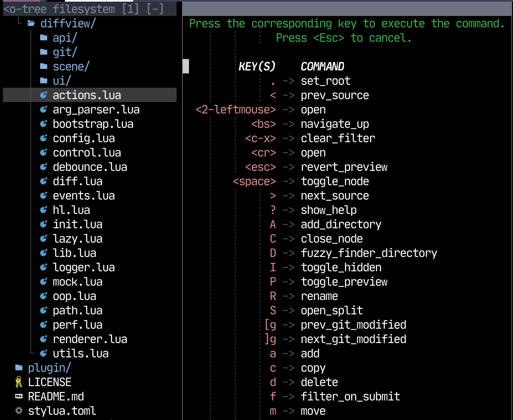
Task: Click the Lua icon beside init.lua
Action: (44, 224)
